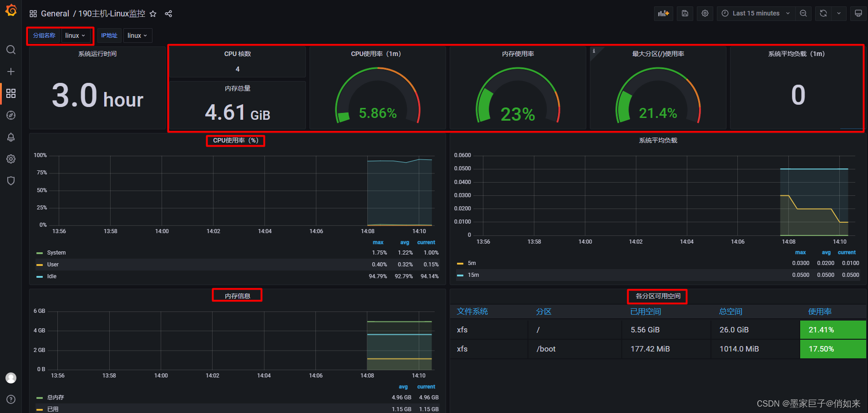The image size is (868, 413).
Task: Share the dashboard via share icon
Action: coord(168,14)
